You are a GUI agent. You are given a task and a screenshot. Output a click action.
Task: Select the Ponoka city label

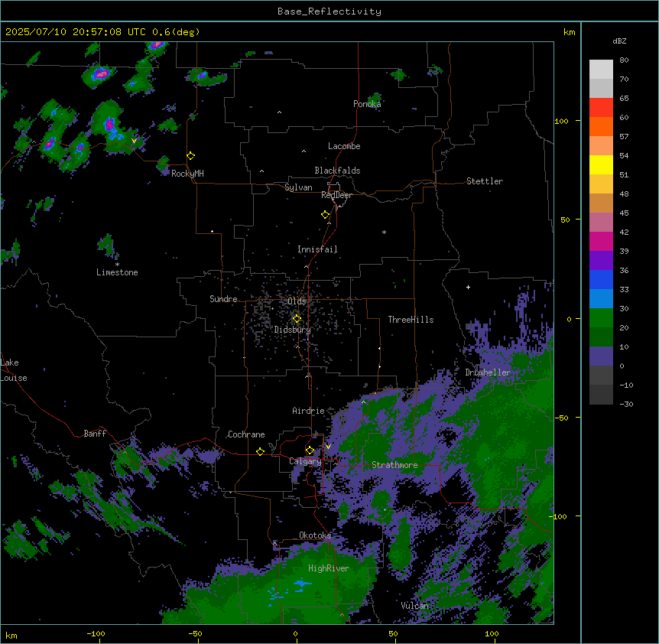pyautogui.click(x=367, y=104)
